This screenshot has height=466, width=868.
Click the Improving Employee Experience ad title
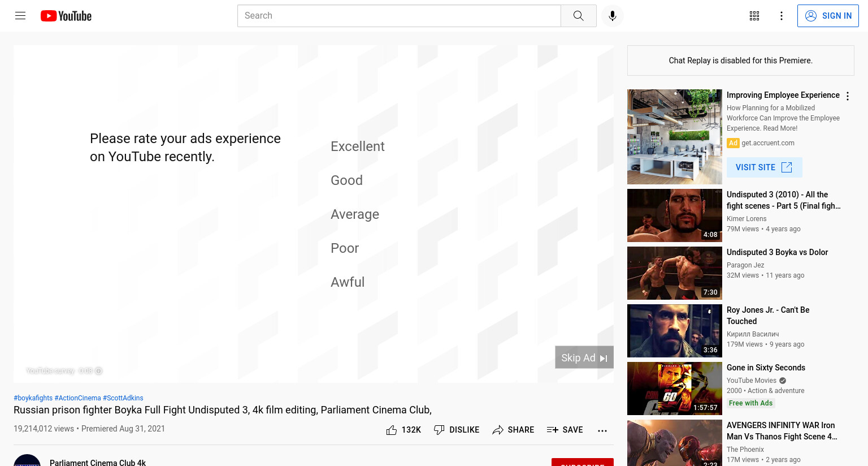point(783,95)
